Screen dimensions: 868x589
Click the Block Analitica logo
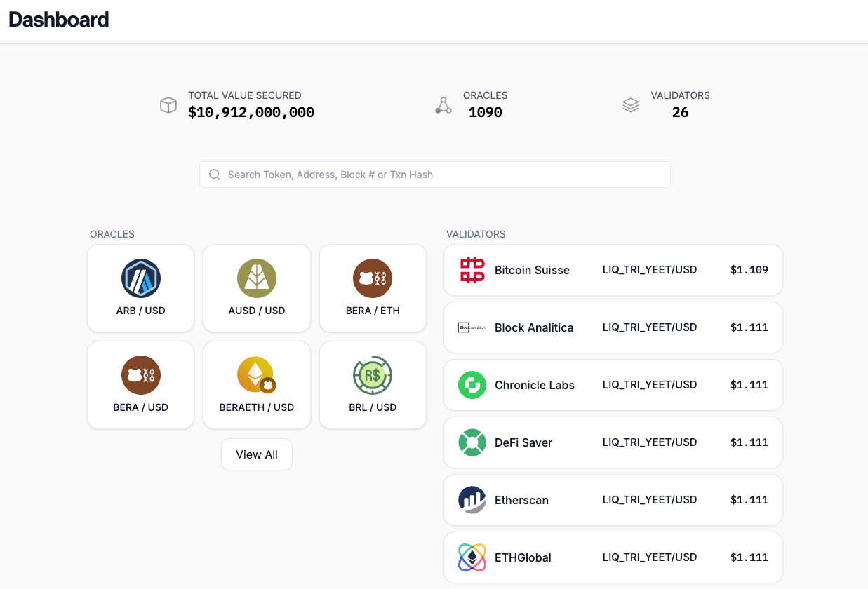472,327
